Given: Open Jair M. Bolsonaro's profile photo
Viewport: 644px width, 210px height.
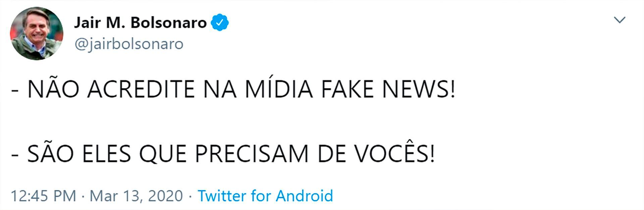Looking at the screenshot, I should (x=37, y=34).
